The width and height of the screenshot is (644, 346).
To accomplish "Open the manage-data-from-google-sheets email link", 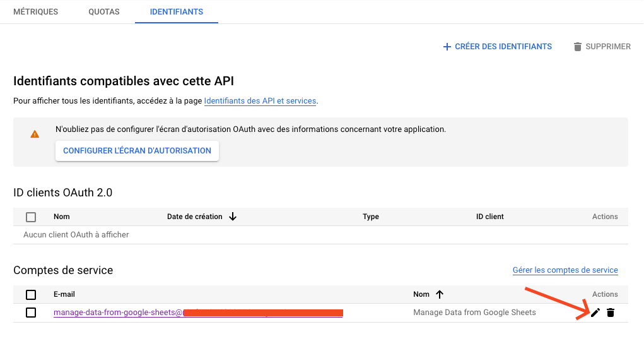I will tap(118, 313).
